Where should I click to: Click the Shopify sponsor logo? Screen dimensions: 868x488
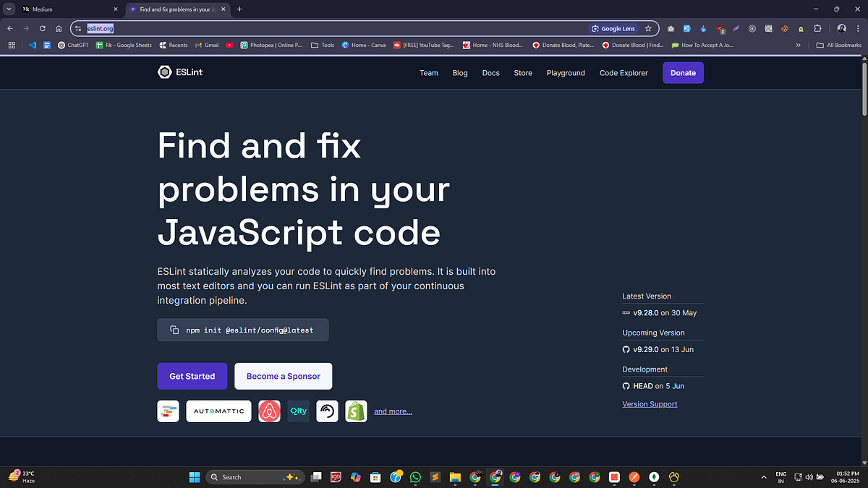tap(356, 411)
